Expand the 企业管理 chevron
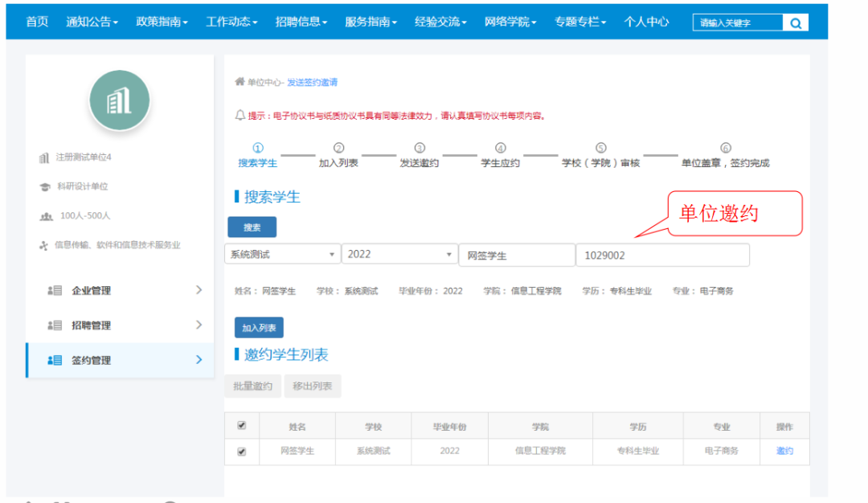Image resolution: width=868 pixels, height=503 pixels. (x=199, y=290)
